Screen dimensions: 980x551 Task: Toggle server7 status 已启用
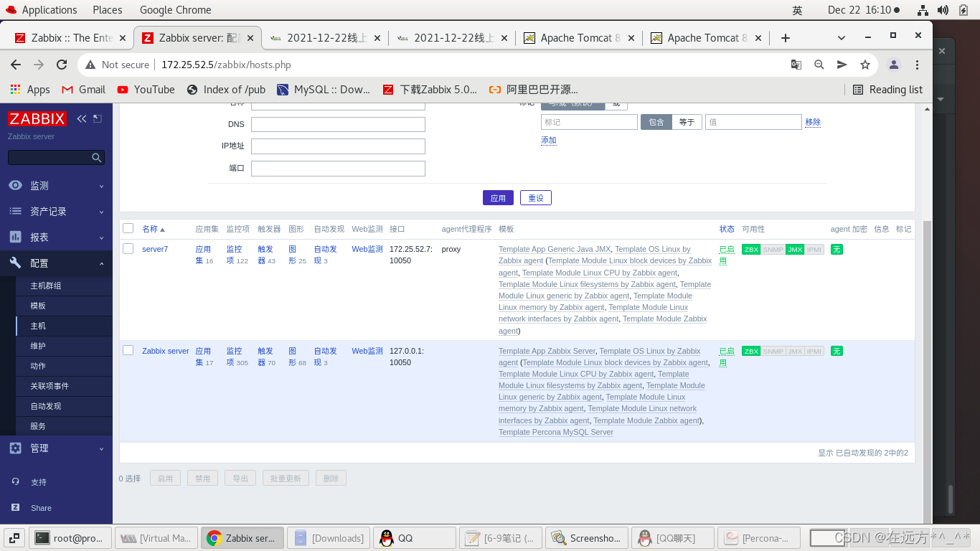pyautogui.click(x=727, y=255)
